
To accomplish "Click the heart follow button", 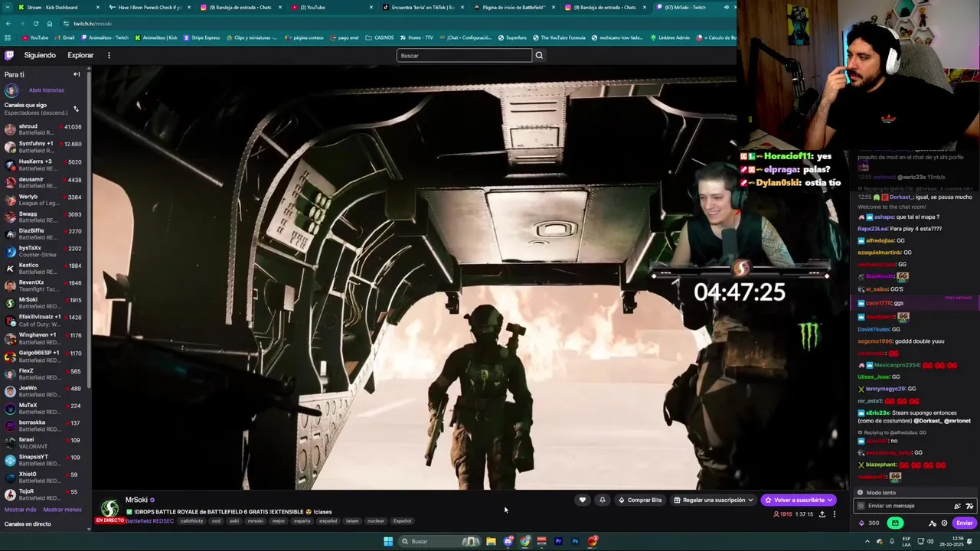I will point(582,500).
